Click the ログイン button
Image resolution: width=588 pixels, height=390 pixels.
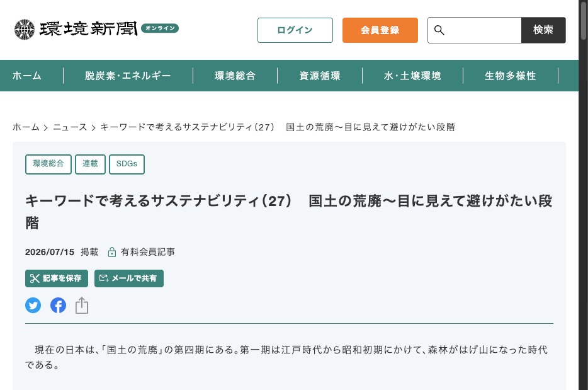coord(295,30)
